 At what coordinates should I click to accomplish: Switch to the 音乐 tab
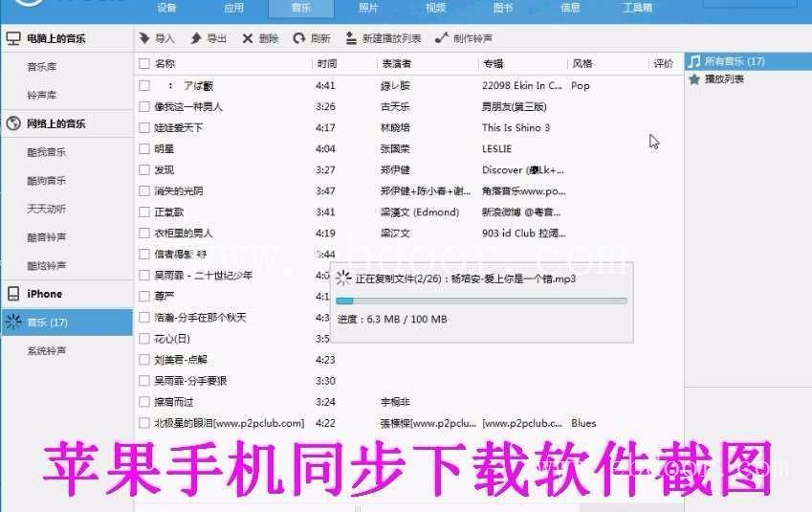301,8
